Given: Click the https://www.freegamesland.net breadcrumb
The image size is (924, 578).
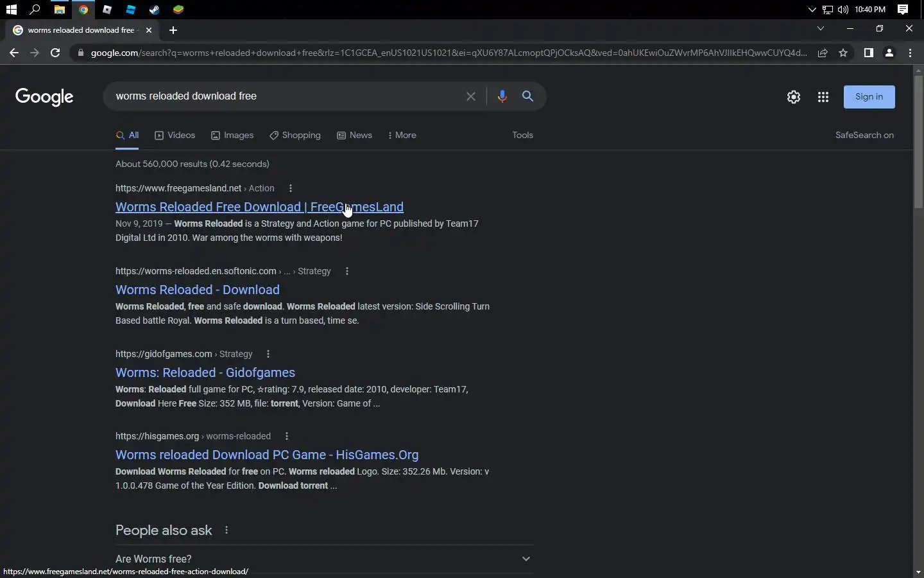Looking at the screenshot, I should [x=178, y=188].
